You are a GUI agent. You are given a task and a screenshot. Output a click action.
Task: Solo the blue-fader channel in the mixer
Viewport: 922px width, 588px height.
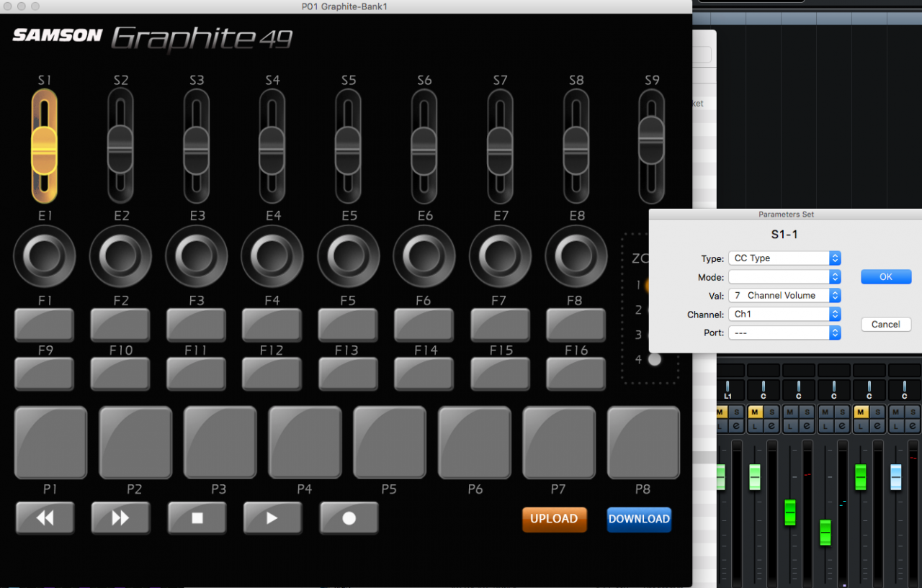coord(913,412)
